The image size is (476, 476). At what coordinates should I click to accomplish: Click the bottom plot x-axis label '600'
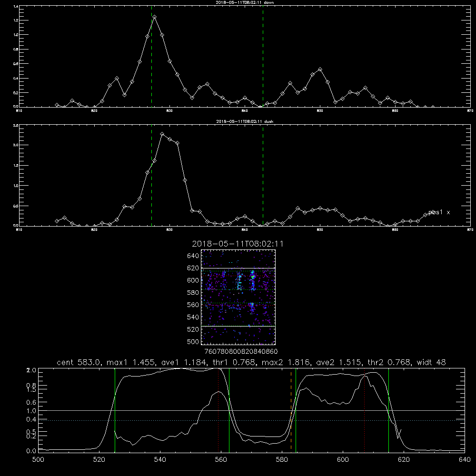pyautogui.click(x=343, y=460)
